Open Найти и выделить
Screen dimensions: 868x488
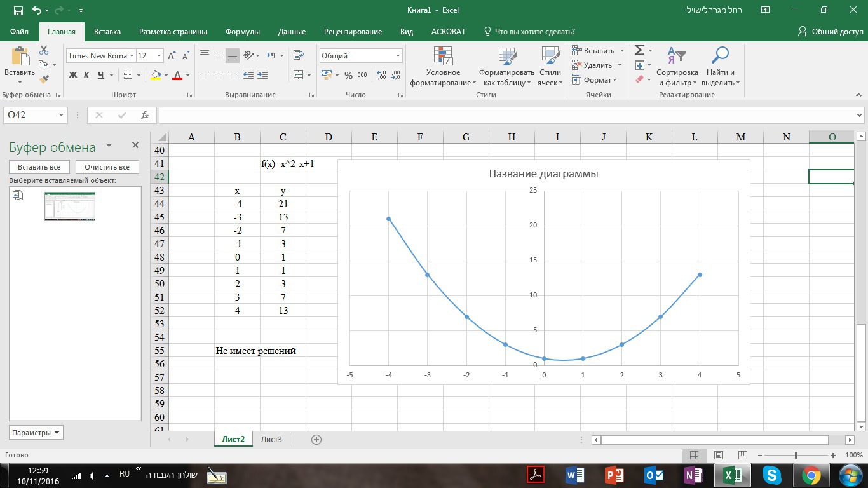click(x=720, y=65)
